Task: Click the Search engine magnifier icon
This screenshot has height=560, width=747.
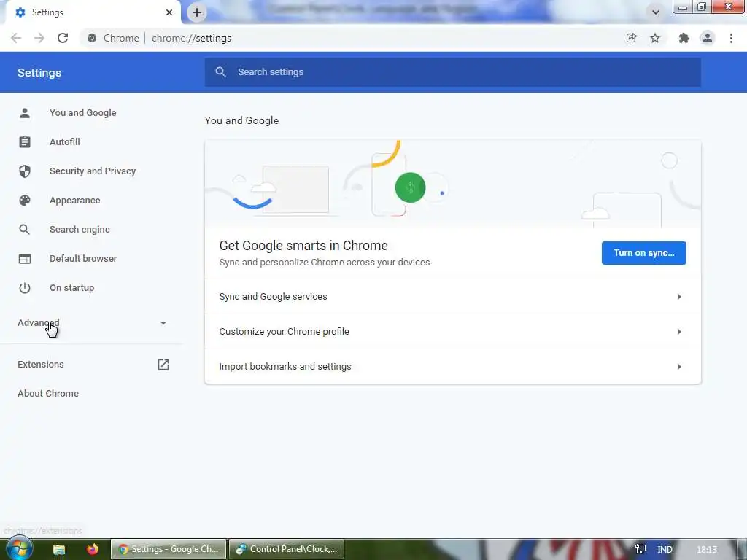Action: click(25, 230)
